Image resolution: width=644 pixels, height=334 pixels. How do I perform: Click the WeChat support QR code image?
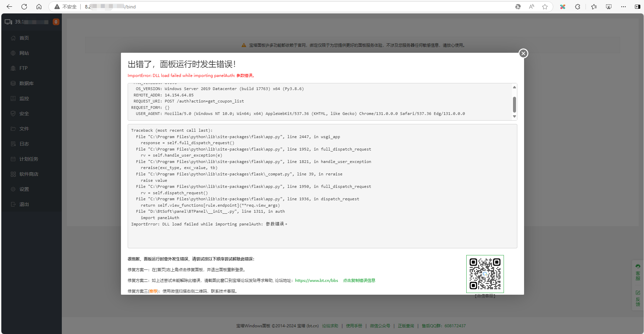[485, 274]
